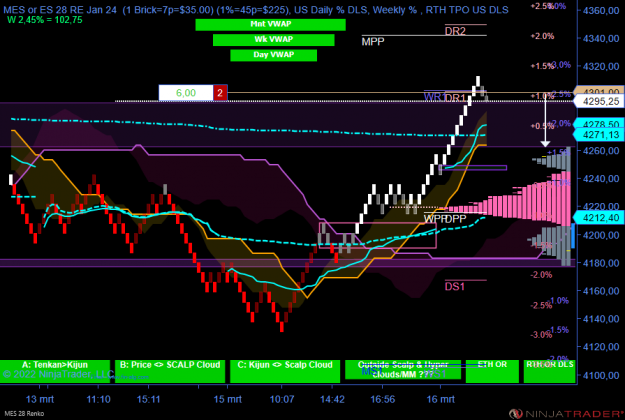Click the MPP pivot label
Image resolution: width=625 pixels, height=420 pixels.
point(373,41)
